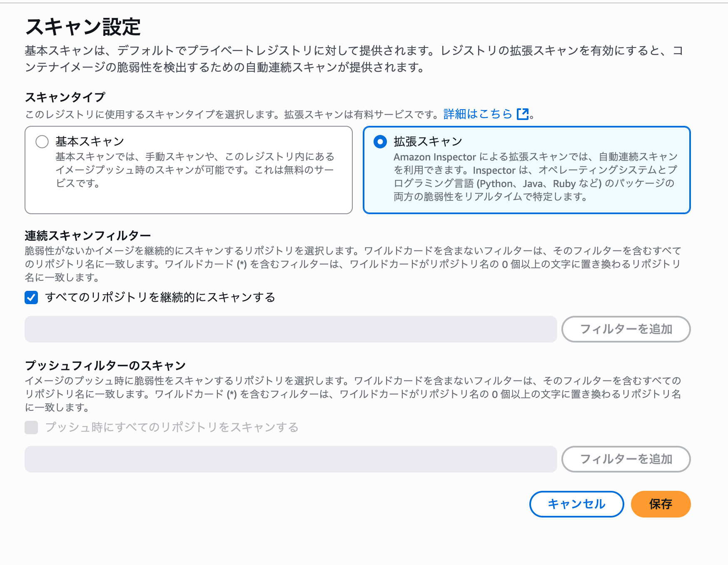The width and height of the screenshot is (728, 565).
Task: Click the checked blue checkbox above the filter field
Action: tap(31, 297)
